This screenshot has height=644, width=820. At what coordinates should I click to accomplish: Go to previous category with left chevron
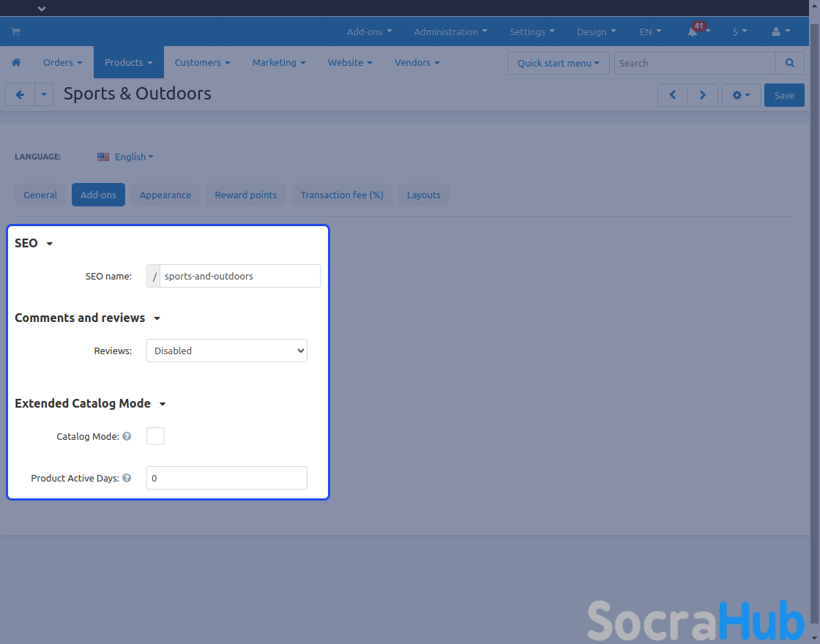point(673,95)
